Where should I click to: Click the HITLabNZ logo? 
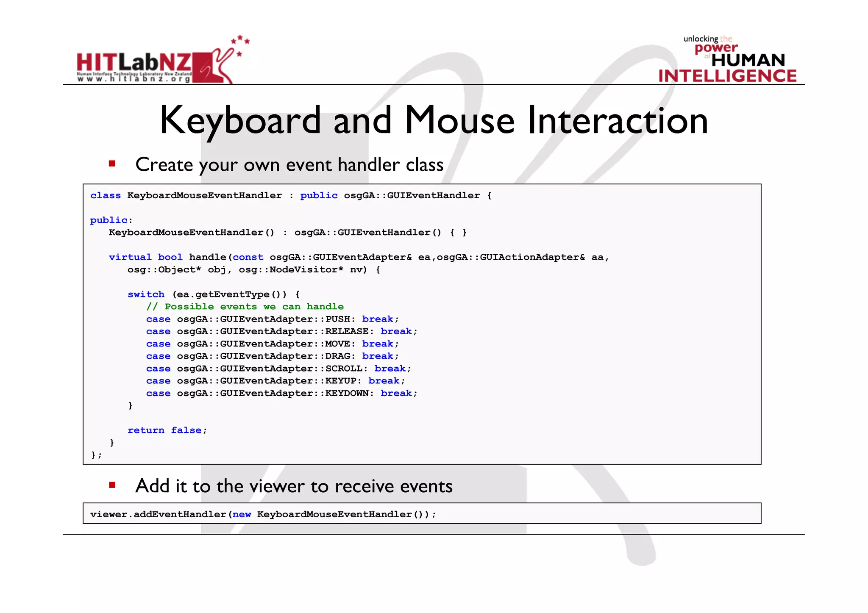163,59
